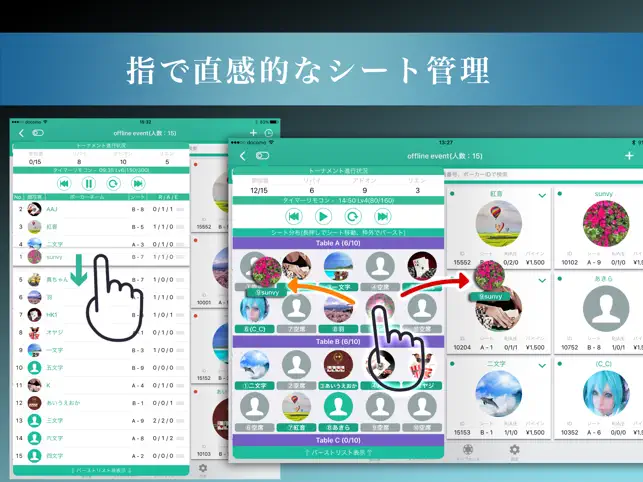Viewport: 643px width, 482px height.
Task: Select the オヤジ row in player list
Action: (x=101, y=332)
